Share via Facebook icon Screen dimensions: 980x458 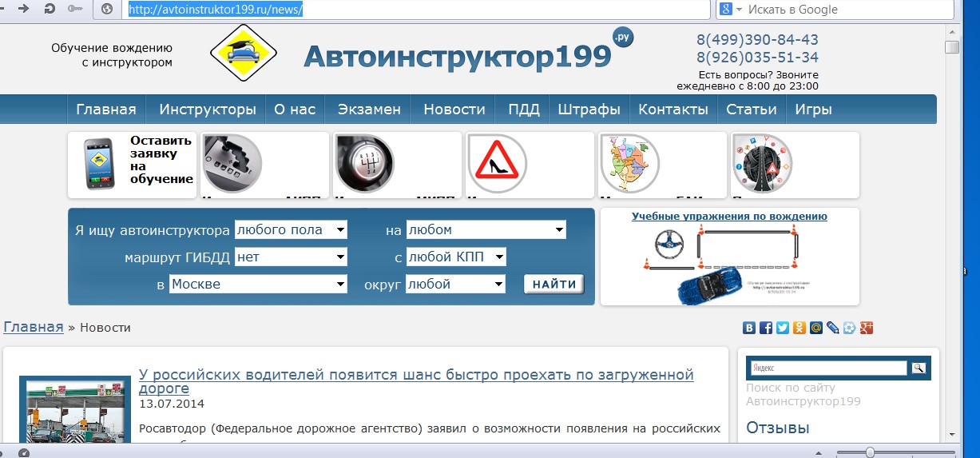point(766,328)
